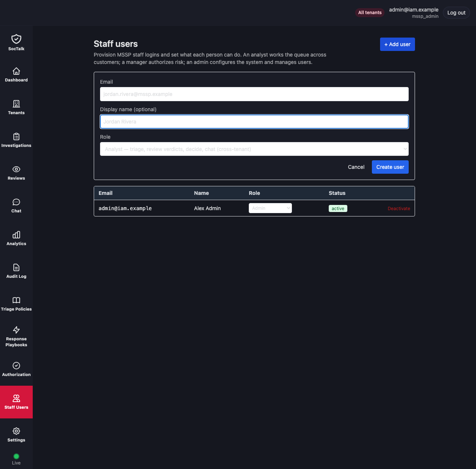Expand the Role dropdown in the new user form

point(254,149)
